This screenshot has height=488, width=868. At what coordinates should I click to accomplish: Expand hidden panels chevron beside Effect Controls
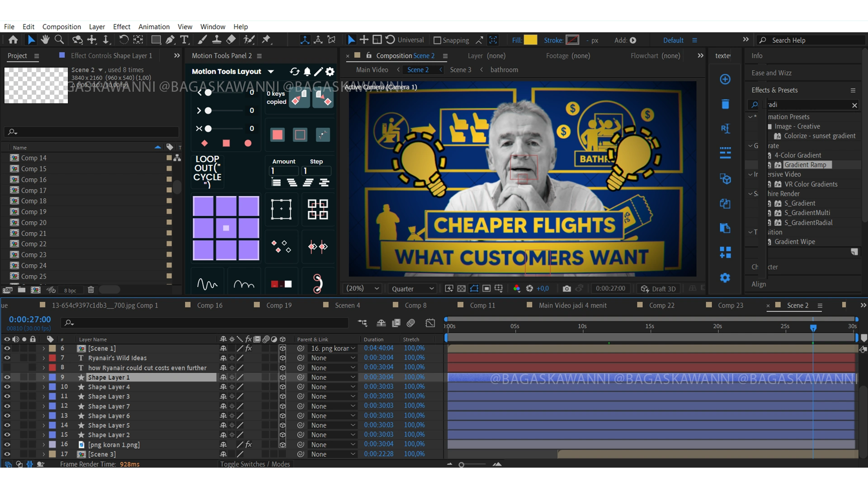click(177, 56)
